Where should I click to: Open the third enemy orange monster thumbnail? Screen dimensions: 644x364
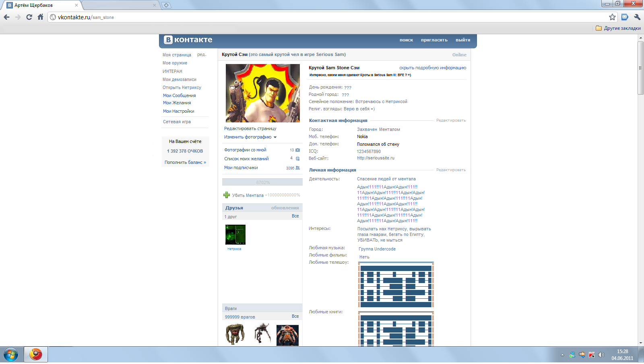pyautogui.click(x=287, y=335)
